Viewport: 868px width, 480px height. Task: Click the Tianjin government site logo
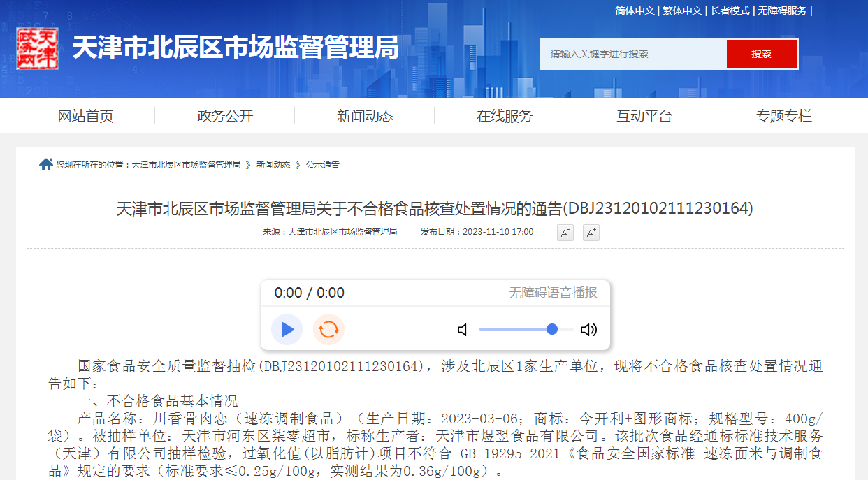(x=37, y=48)
